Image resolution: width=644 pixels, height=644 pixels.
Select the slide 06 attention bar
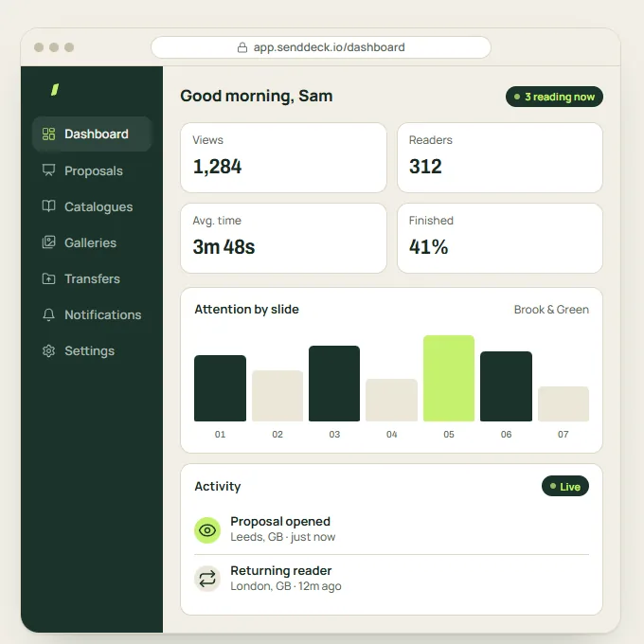pyautogui.click(x=506, y=386)
